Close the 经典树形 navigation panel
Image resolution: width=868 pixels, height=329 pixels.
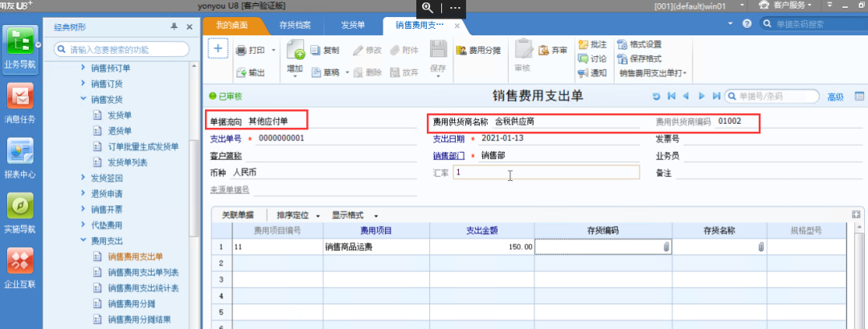tap(189, 27)
